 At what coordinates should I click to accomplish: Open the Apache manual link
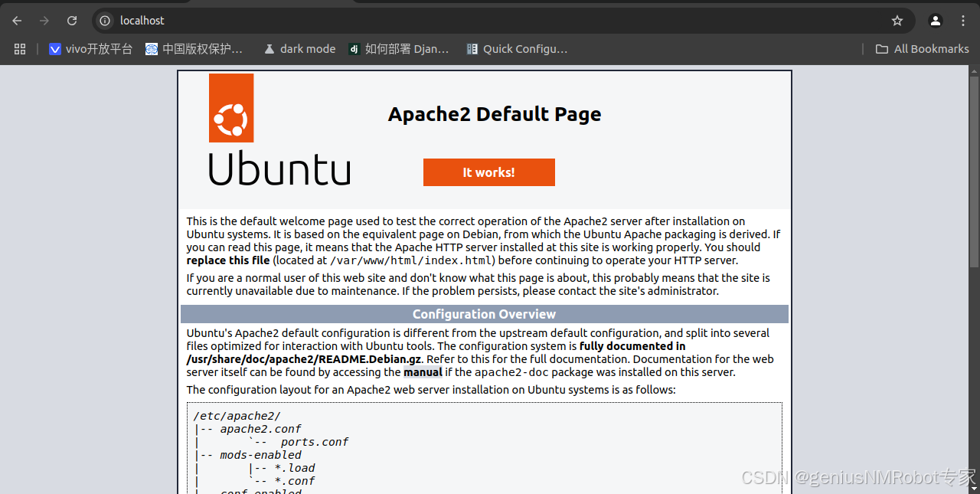pyautogui.click(x=423, y=371)
